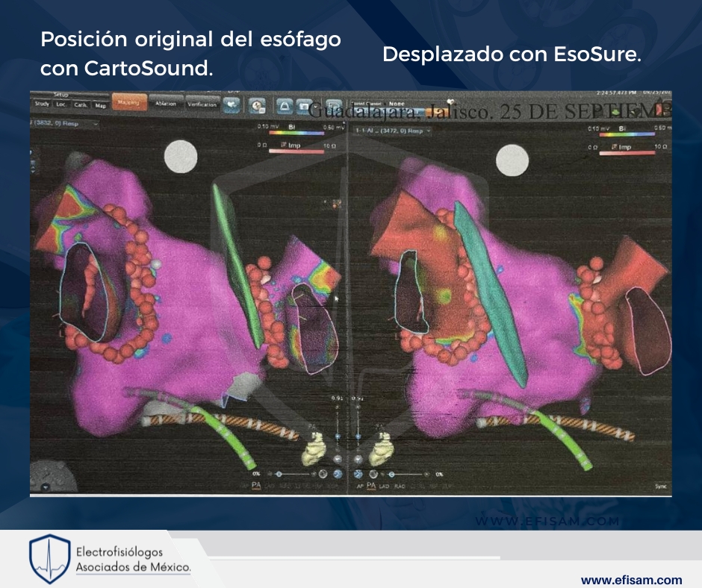This screenshot has height=588, width=702.
Task: Click the left heart orientation torso icon
Action: [314, 449]
